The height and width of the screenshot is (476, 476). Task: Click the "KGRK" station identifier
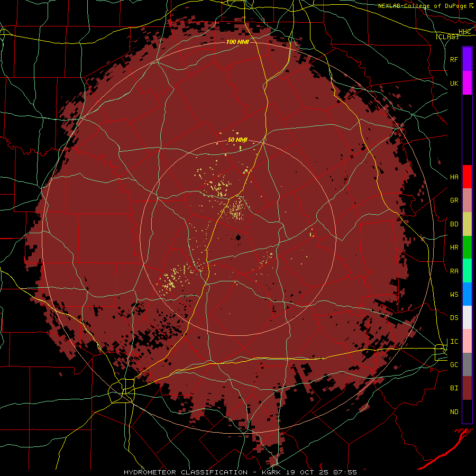coord(272,472)
